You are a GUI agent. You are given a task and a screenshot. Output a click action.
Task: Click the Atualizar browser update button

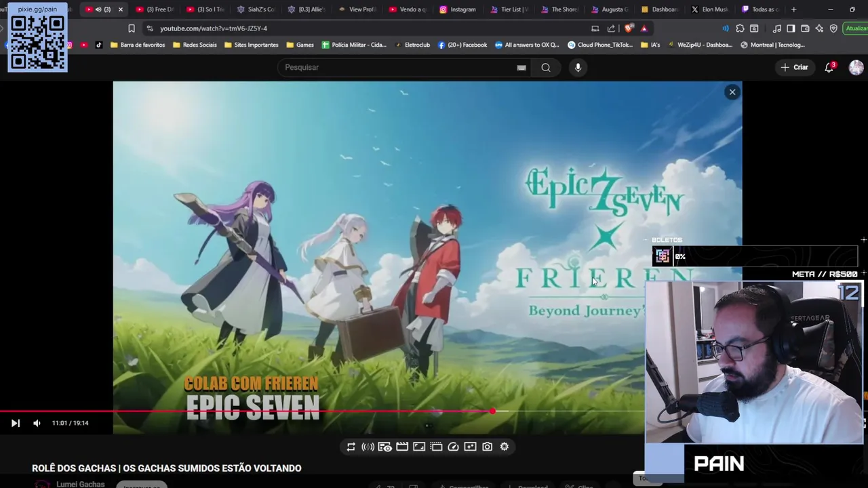tap(856, 28)
